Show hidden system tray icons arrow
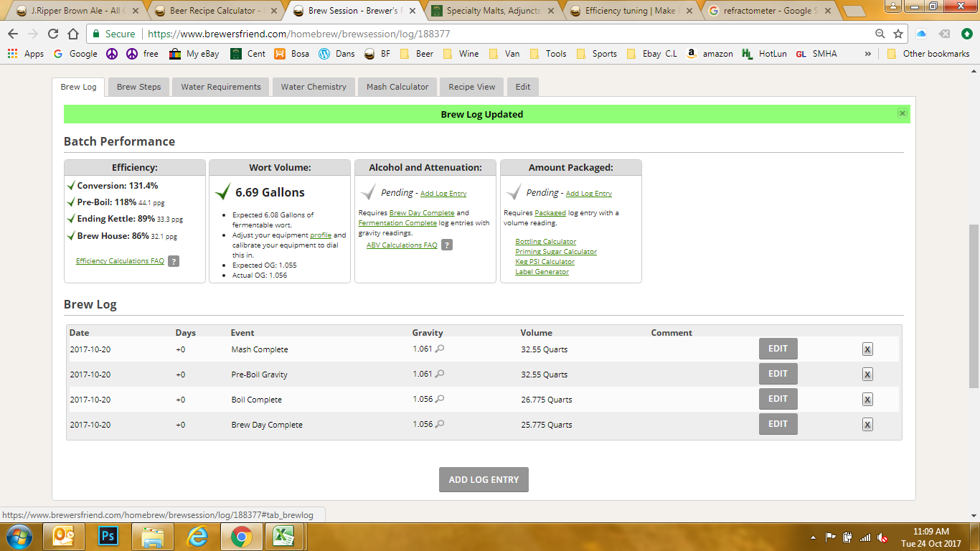Screen dimensions: 980x551 813,537
